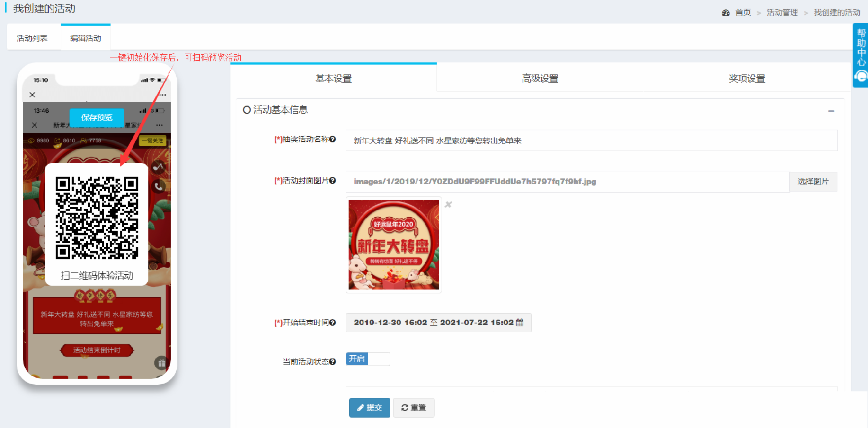The width and height of the screenshot is (868, 428).
Task: Click the 选择图片 button
Action: click(813, 181)
